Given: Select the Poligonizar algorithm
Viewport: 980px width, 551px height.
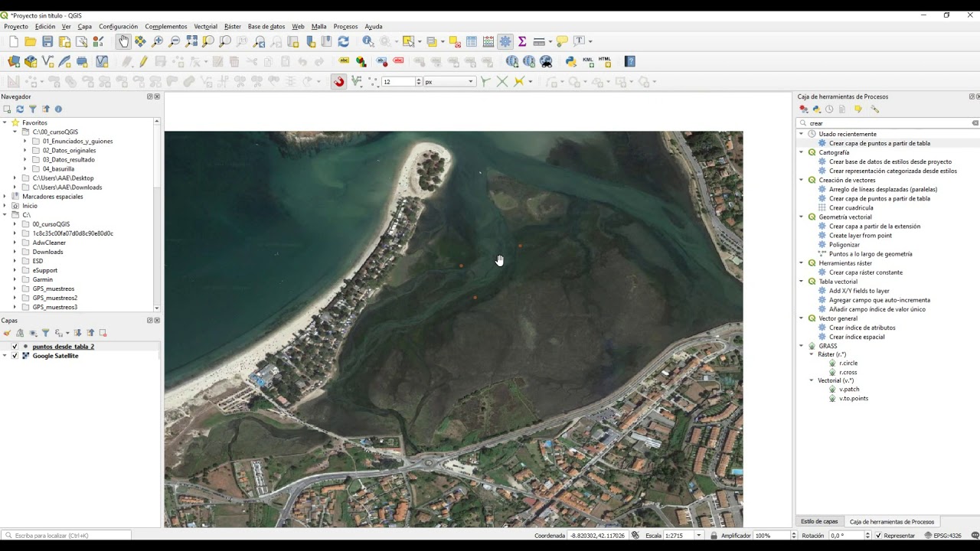Looking at the screenshot, I should tap(844, 245).
